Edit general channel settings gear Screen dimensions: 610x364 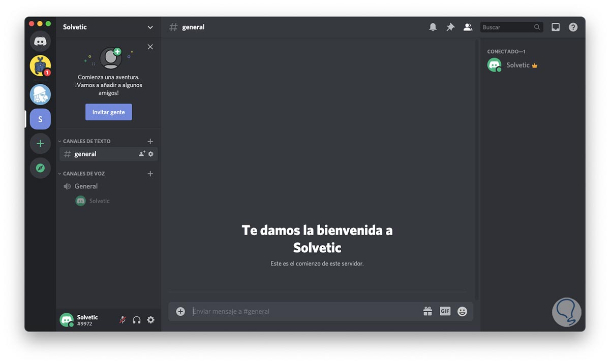click(x=150, y=154)
